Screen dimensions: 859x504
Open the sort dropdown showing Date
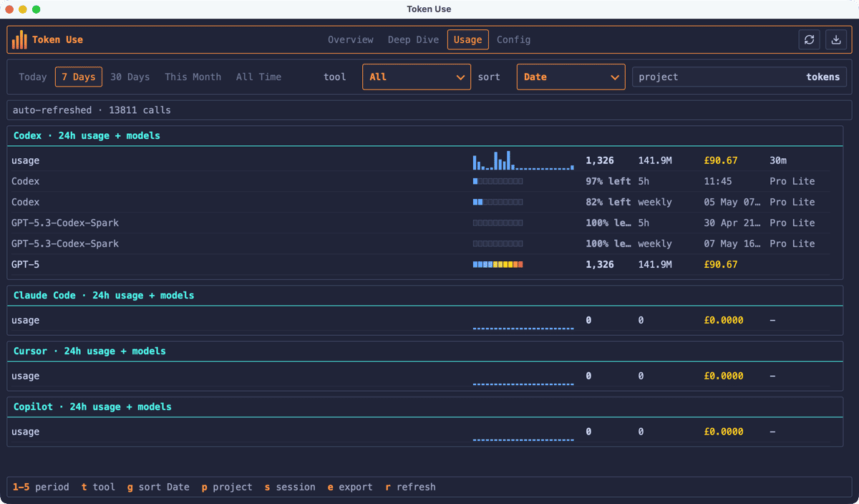point(571,77)
